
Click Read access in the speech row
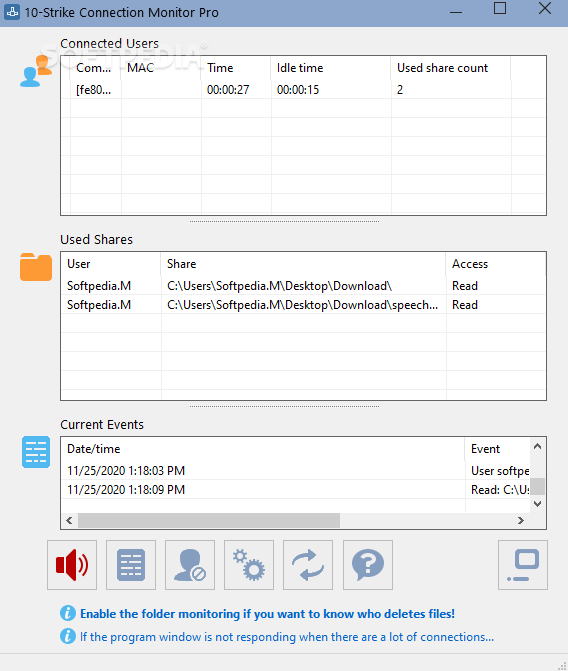click(x=465, y=305)
